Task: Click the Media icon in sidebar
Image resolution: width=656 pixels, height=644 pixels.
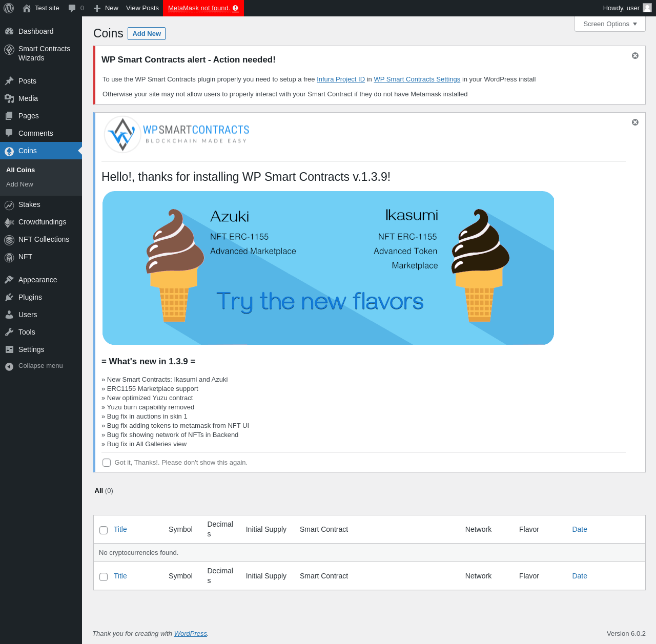Action: tap(9, 98)
